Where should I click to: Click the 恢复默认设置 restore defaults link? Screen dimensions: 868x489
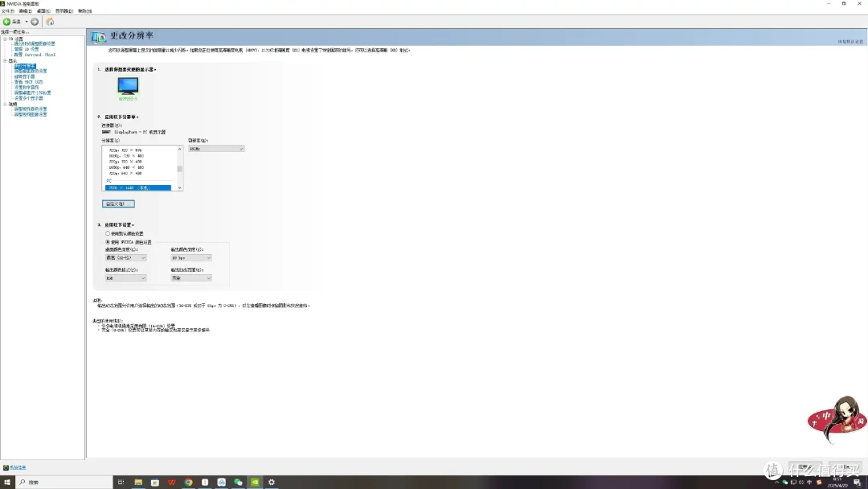pyautogui.click(x=850, y=42)
